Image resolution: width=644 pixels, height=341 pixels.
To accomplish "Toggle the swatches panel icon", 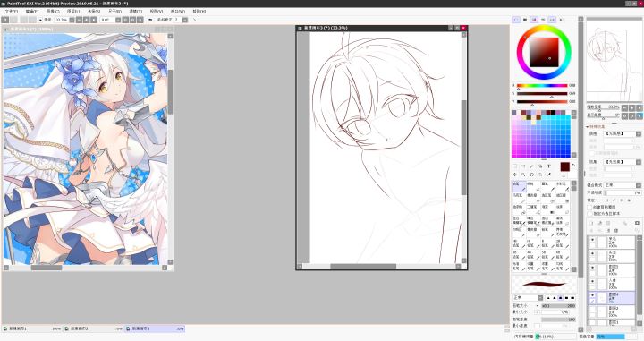I will [x=552, y=20].
